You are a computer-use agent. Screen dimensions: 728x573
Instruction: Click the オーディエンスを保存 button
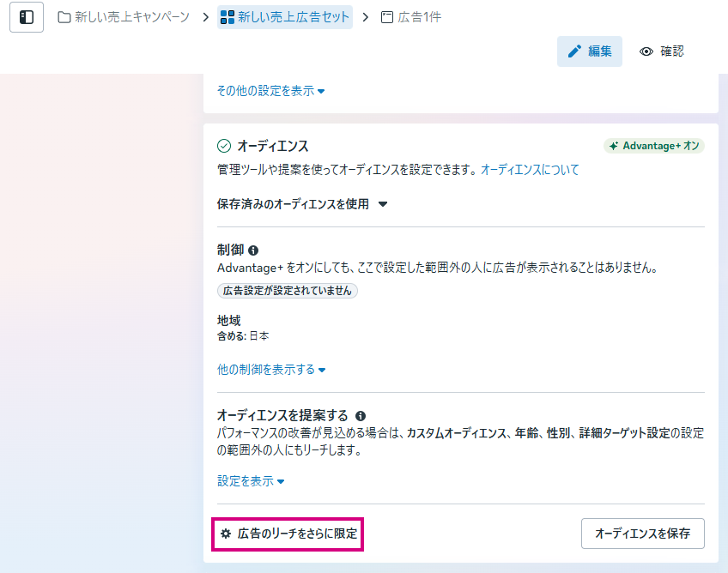[x=642, y=534]
